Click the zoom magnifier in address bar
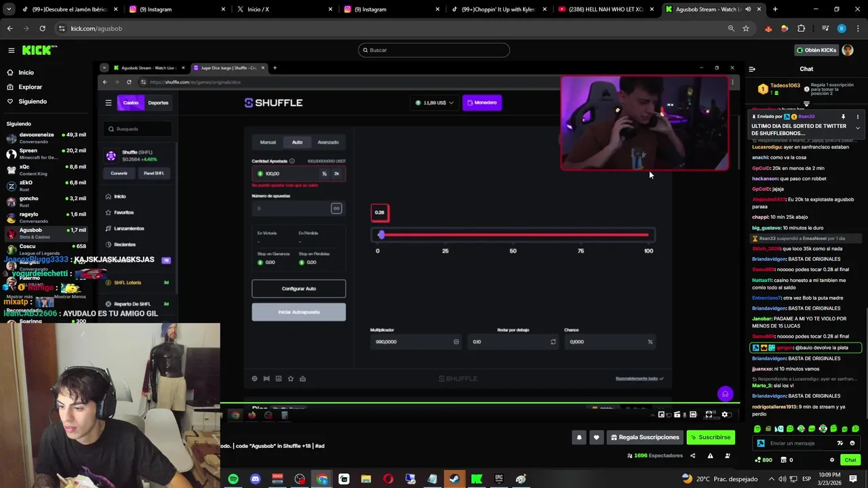Screen dimensions: 868x488 (x=731, y=28)
